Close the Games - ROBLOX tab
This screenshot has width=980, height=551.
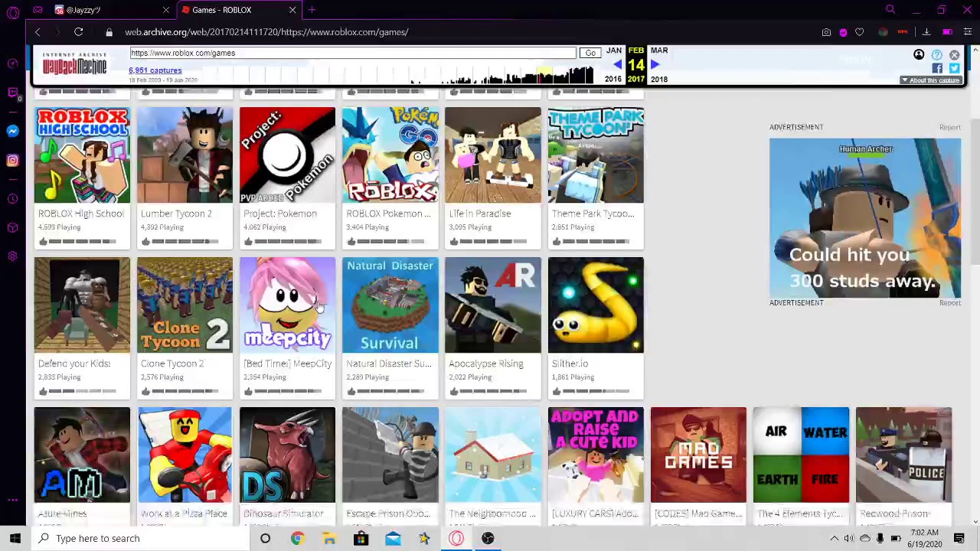point(292,10)
